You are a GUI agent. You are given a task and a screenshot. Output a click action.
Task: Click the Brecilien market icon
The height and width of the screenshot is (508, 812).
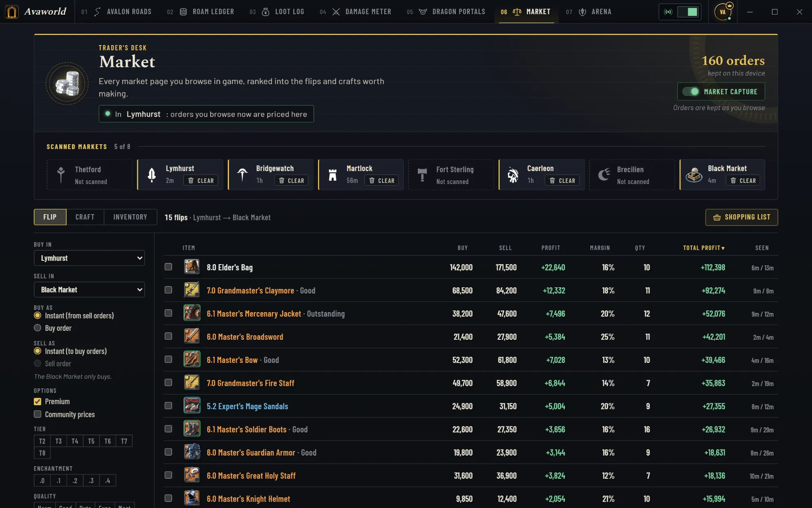pyautogui.click(x=604, y=175)
